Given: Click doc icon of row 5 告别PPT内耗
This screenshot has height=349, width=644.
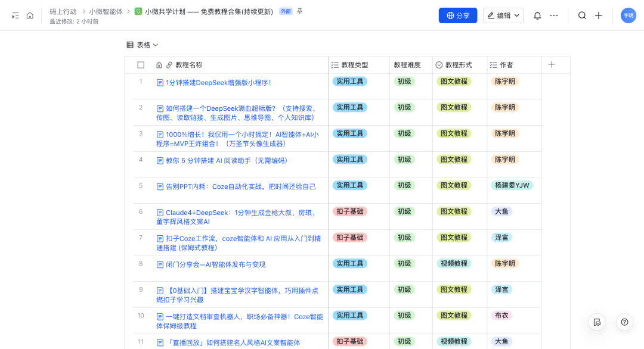Looking at the screenshot, I should [x=160, y=186].
